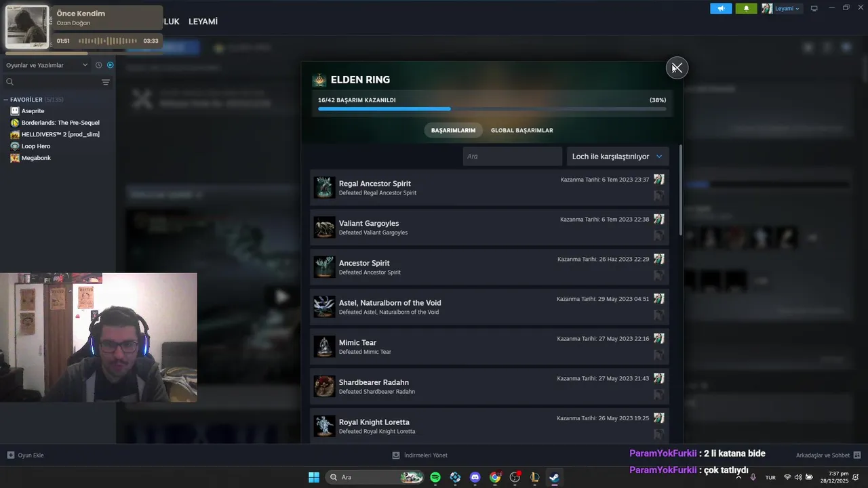
Task: Click the TUR keyboard language indicator
Action: (770, 477)
